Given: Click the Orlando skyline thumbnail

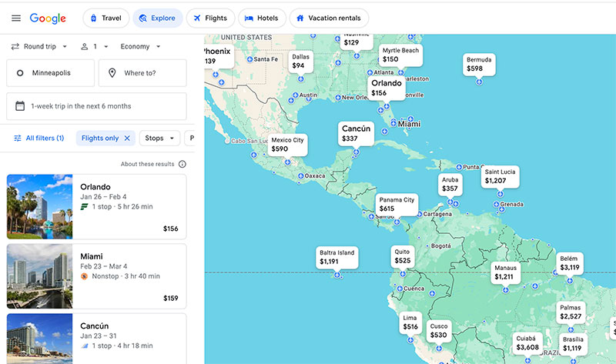Looking at the screenshot, I should click(40, 206).
